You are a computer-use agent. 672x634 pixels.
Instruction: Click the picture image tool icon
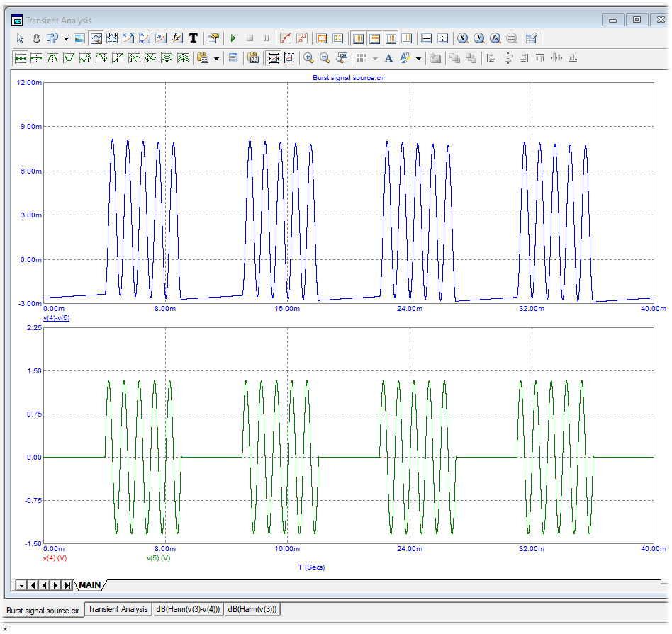coord(79,38)
